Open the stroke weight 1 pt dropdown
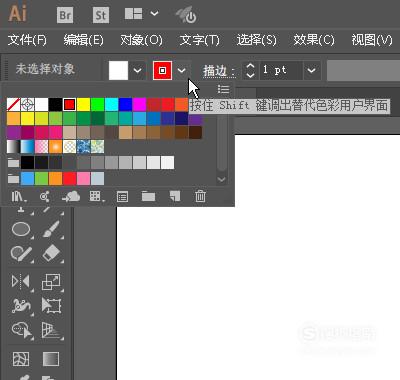Image resolution: width=400 pixels, height=380 pixels. (x=311, y=70)
